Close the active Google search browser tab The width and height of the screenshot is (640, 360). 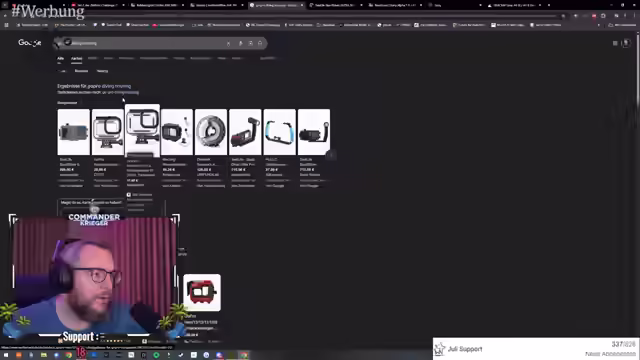pos(302,5)
